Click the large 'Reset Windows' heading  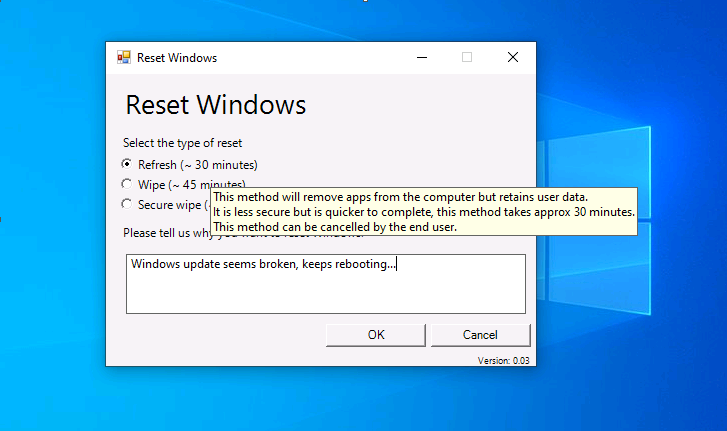pyautogui.click(x=216, y=104)
